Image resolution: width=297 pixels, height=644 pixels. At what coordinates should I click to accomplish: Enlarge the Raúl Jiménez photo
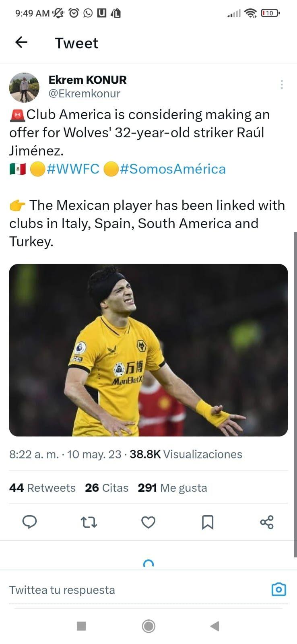pyautogui.click(x=148, y=350)
